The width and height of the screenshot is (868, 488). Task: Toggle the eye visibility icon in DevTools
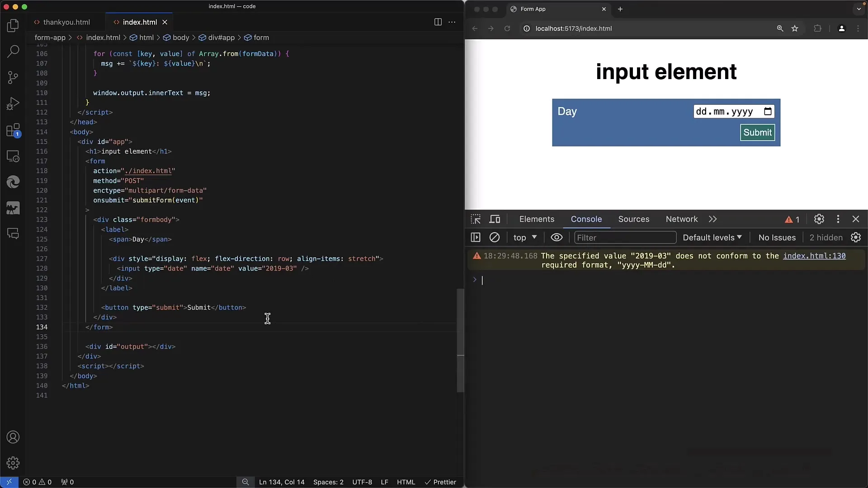click(556, 237)
